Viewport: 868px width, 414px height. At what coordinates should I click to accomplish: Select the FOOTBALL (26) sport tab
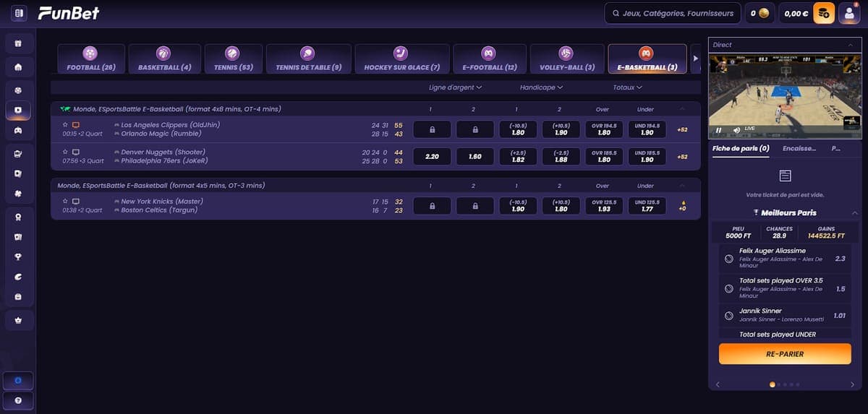pos(90,59)
